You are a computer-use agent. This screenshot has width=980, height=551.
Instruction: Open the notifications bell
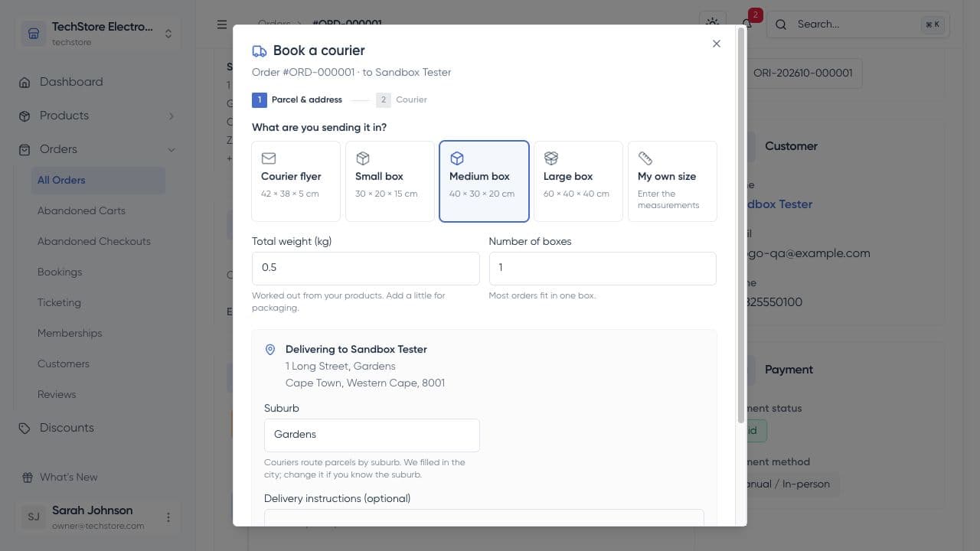click(748, 24)
